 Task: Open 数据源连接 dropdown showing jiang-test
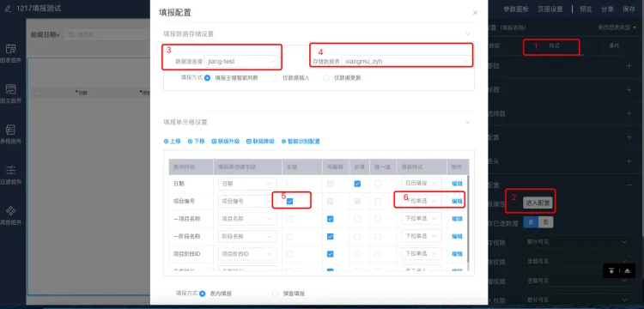tap(241, 62)
